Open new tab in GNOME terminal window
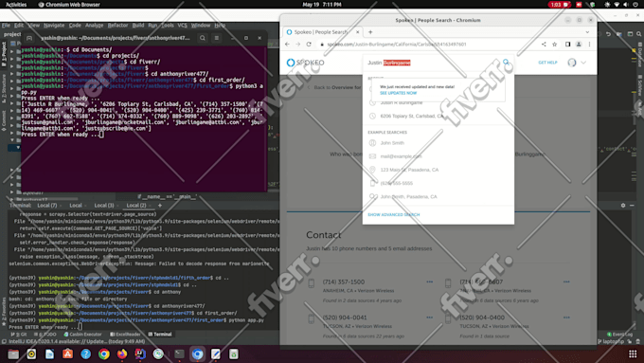Image resolution: width=644 pixels, height=363 pixels. click(29, 38)
